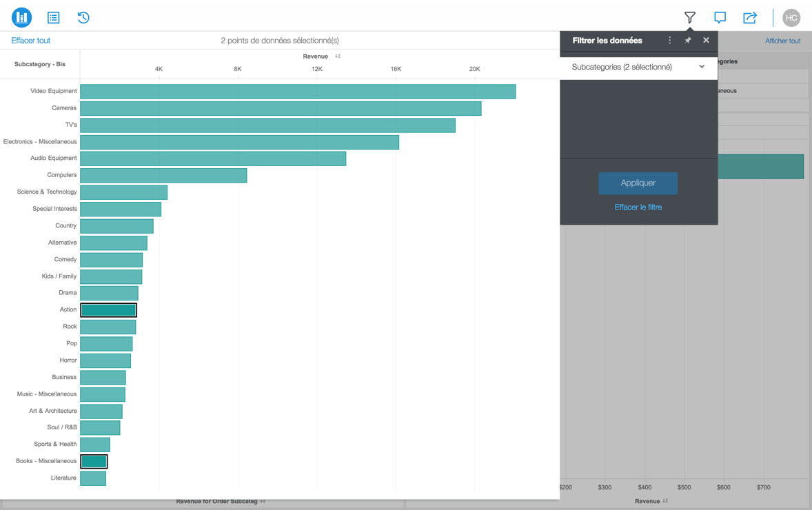812x510 pixels.
Task: Select the Computers revenue bar
Action: click(163, 176)
